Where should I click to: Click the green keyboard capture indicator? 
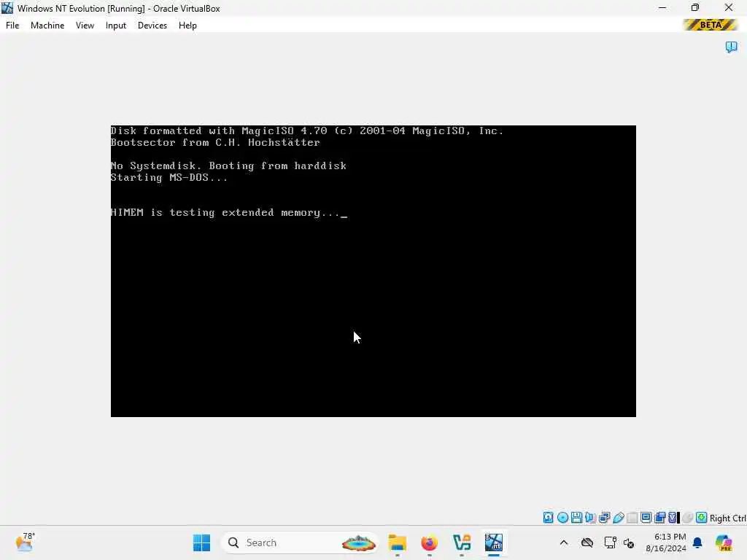[701, 517]
